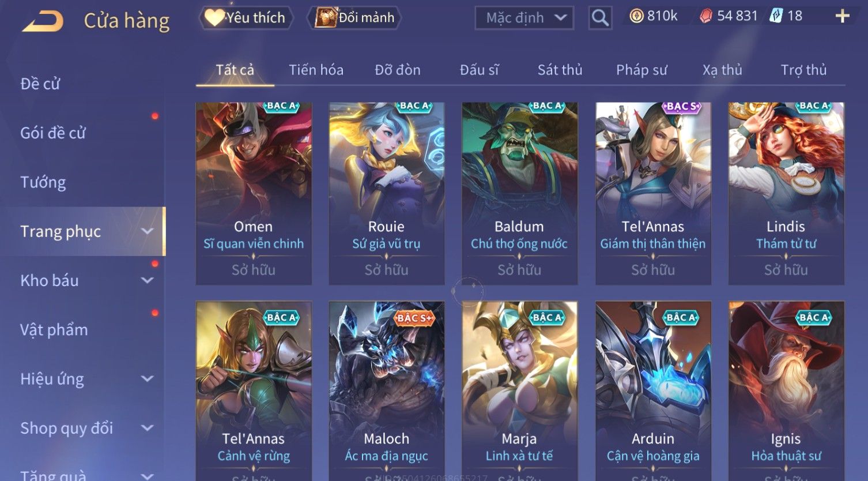Switch to the Pháp sư tab

click(x=641, y=70)
